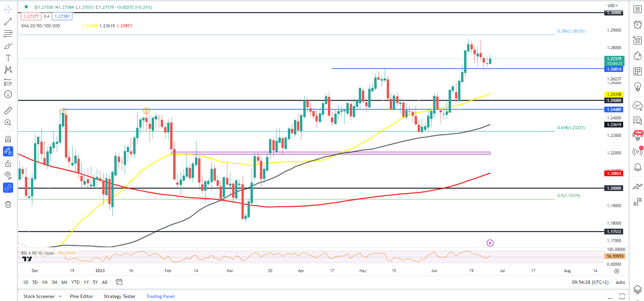The width and height of the screenshot is (644, 301).
Task: Click the red sell price 1.27379 button
Action: pos(31,16)
